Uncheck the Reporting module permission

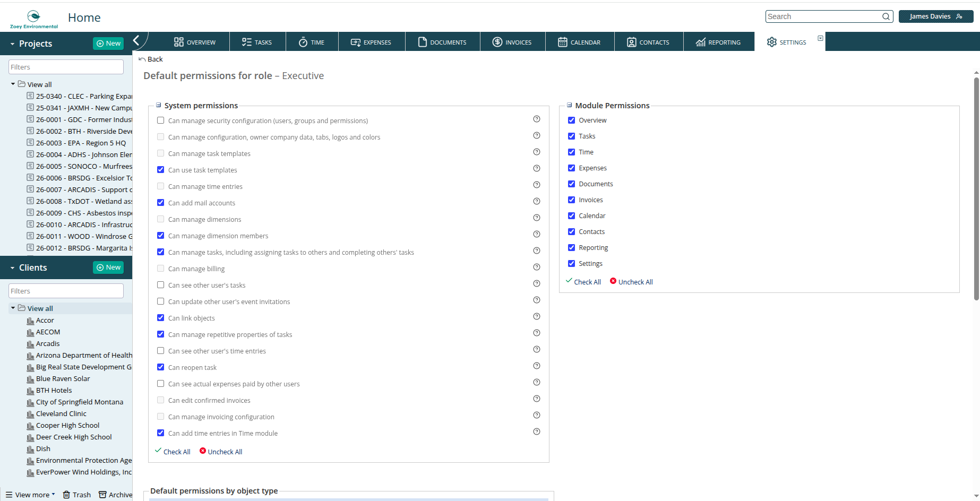572,248
